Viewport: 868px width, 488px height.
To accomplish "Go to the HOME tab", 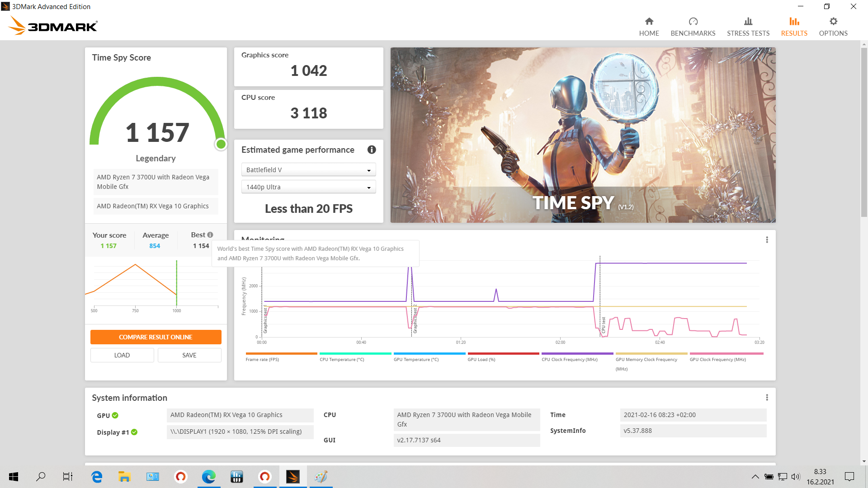I will pyautogui.click(x=649, y=27).
